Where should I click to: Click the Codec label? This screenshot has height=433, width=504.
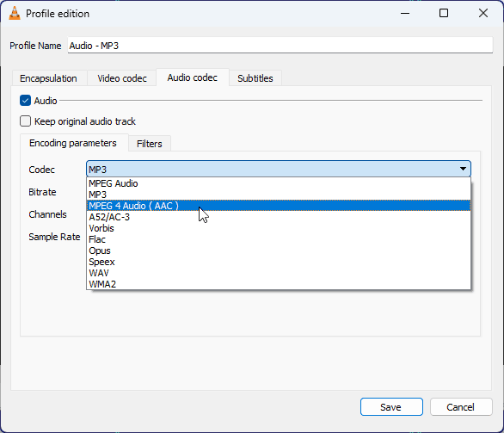(x=42, y=170)
